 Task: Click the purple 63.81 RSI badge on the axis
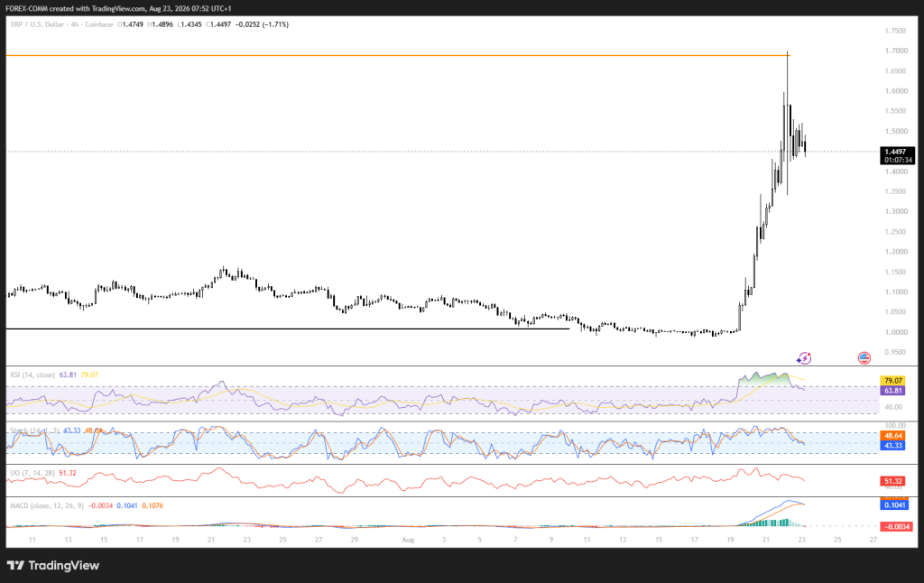tap(892, 391)
